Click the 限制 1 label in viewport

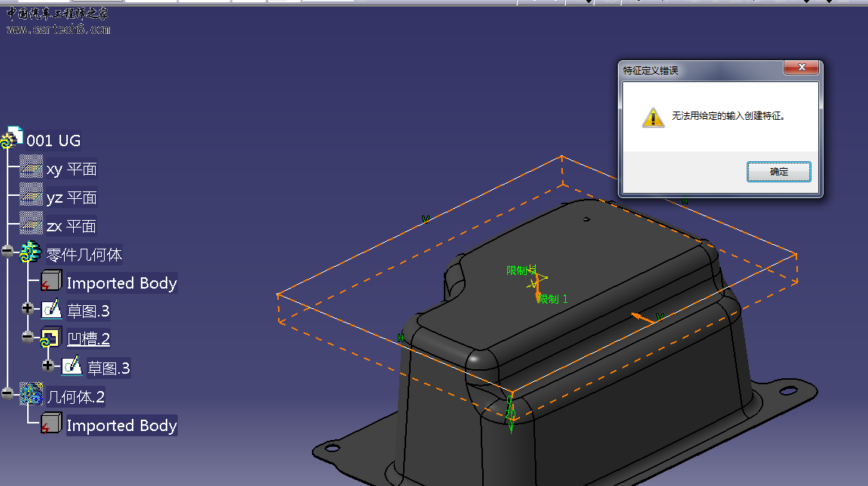pyautogui.click(x=552, y=299)
